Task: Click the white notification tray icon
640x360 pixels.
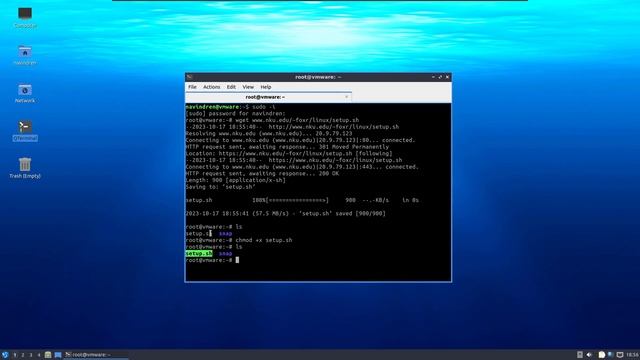Action: 602,355
